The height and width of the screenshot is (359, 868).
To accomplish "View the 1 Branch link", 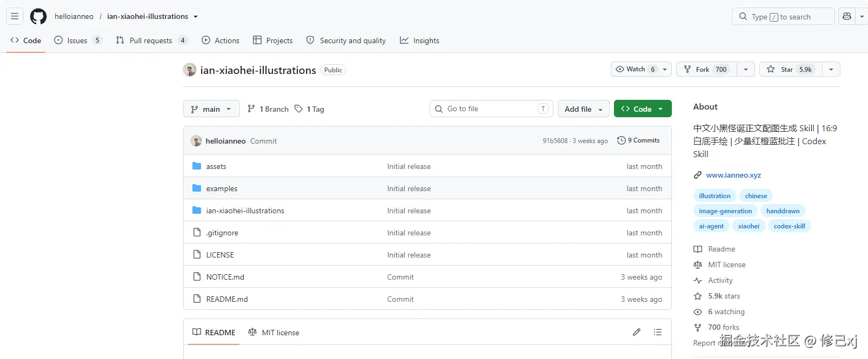I will click(x=268, y=109).
